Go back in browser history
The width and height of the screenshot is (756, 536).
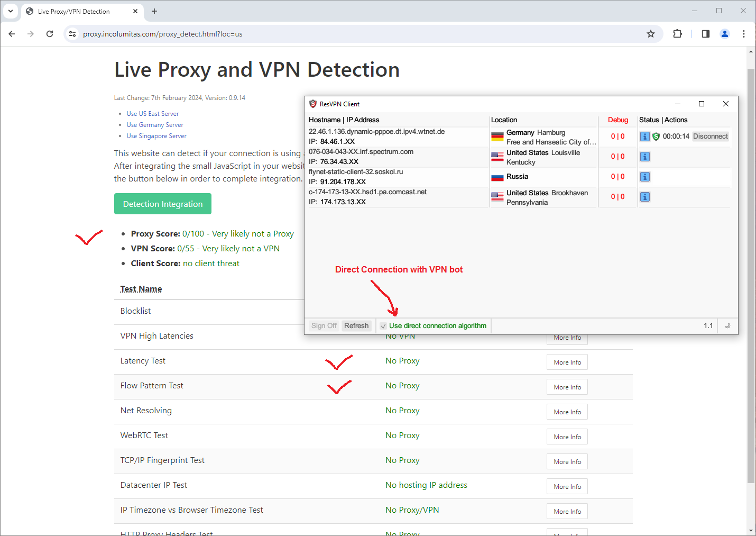(12, 34)
